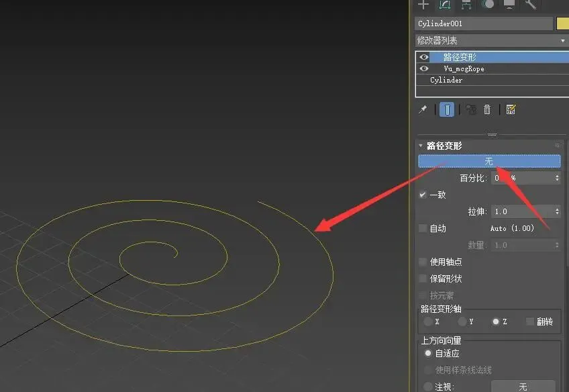Click the 无 button beside 注视
Viewport: 569px width, 392px height.
coord(523,386)
